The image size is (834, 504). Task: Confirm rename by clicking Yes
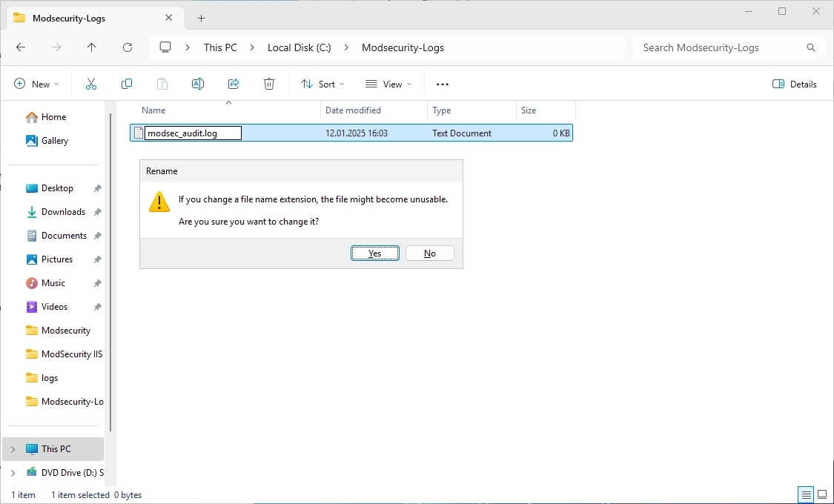tap(375, 253)
